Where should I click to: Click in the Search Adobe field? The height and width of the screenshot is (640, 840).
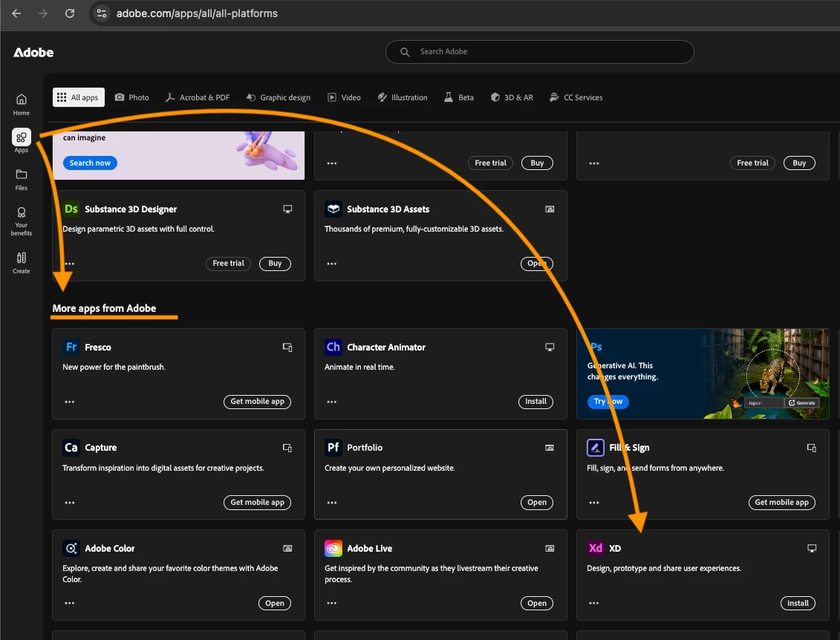(539, 52)
